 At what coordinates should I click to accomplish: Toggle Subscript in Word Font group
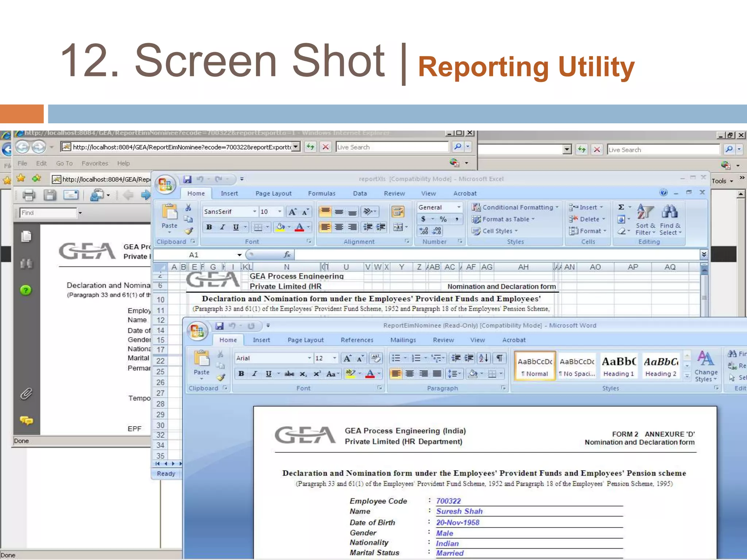(303, 374)
